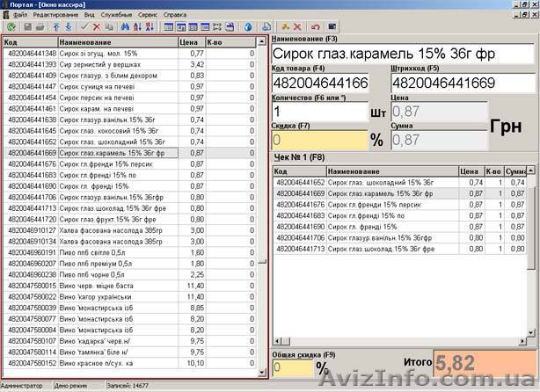This screenshot has width=540, height=392.
Task: Click the green refresh icon in toolbar
Action: point(11,27)
